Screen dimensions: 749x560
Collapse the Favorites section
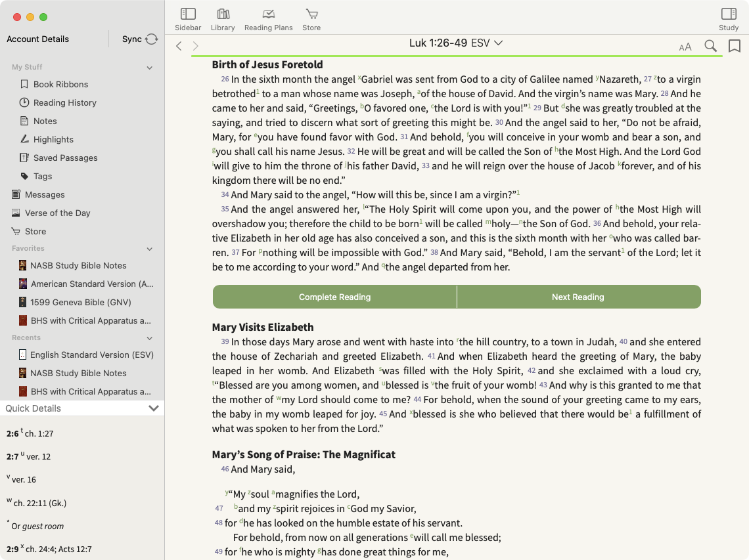(x=149, y=249)
